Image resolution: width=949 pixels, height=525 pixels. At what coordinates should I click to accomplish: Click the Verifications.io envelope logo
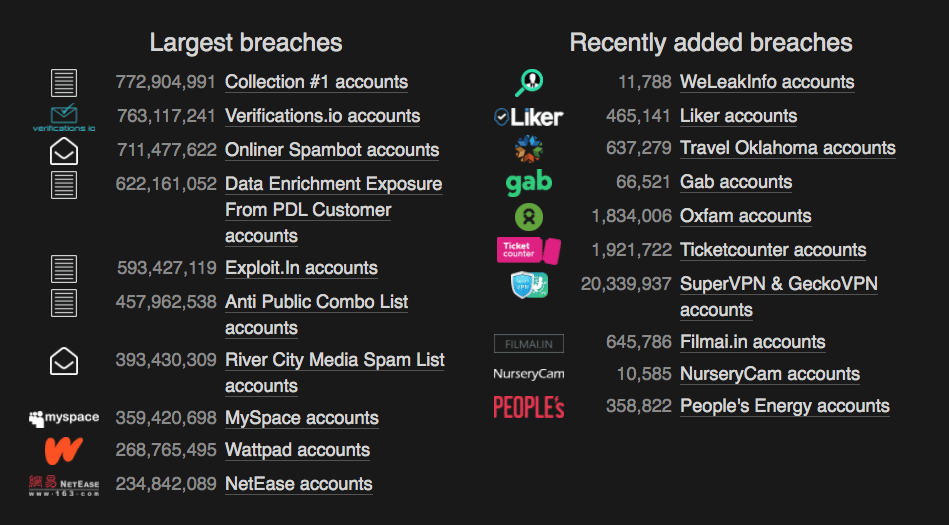tap(64, 117)
